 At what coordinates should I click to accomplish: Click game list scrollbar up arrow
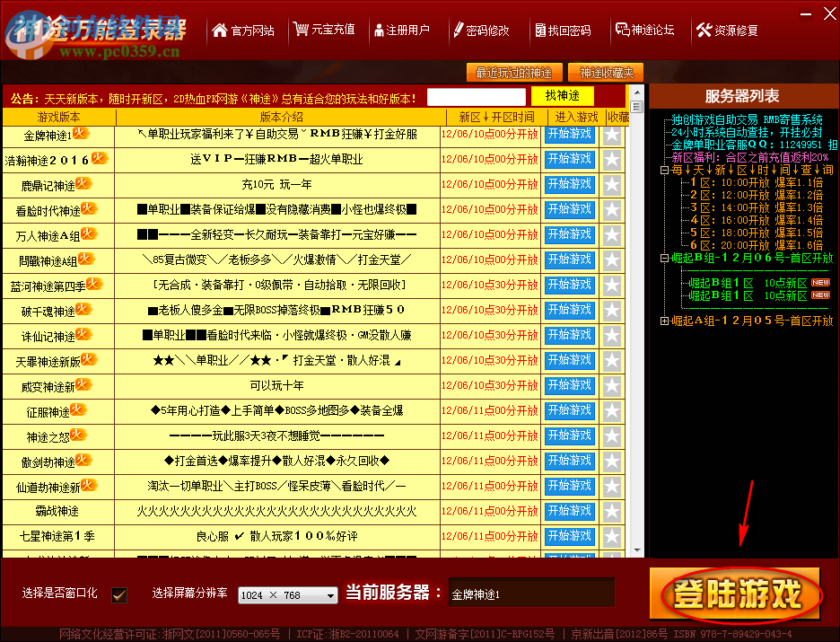(637, 91)
